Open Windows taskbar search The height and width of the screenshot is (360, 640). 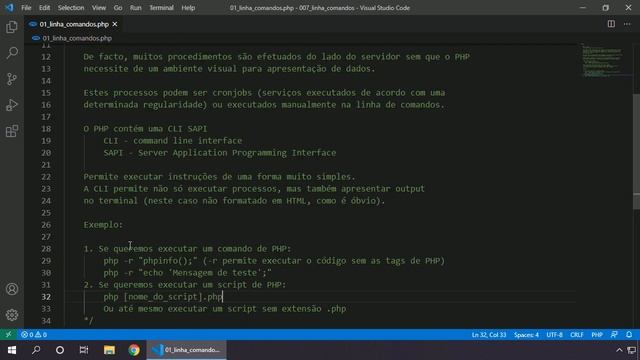(x=36, y=350)
